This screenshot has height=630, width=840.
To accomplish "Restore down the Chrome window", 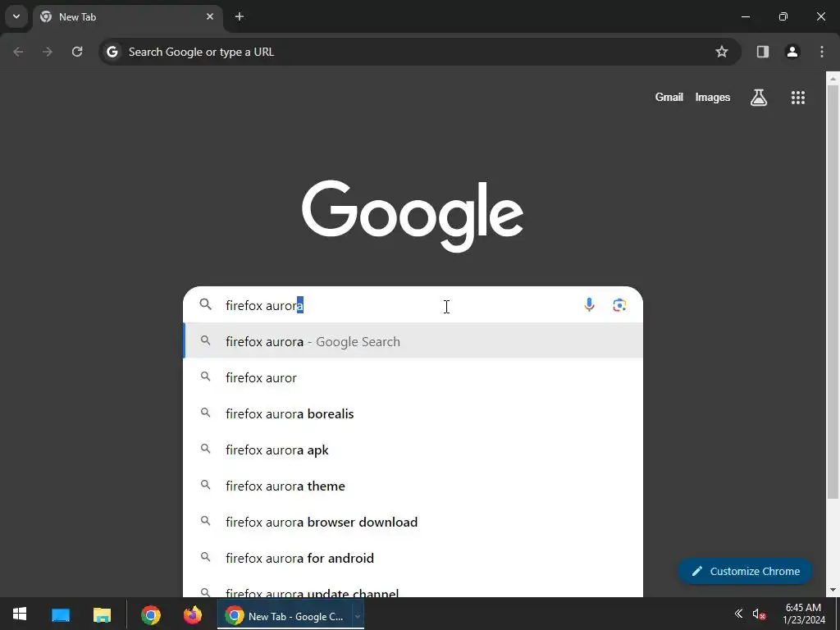I will 783,16.
